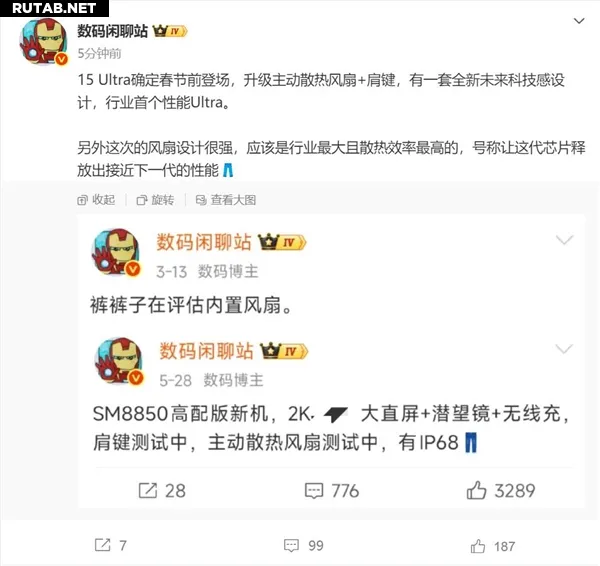
Task: Like the quoted post with 3289 likes
Action: (501, 490)
